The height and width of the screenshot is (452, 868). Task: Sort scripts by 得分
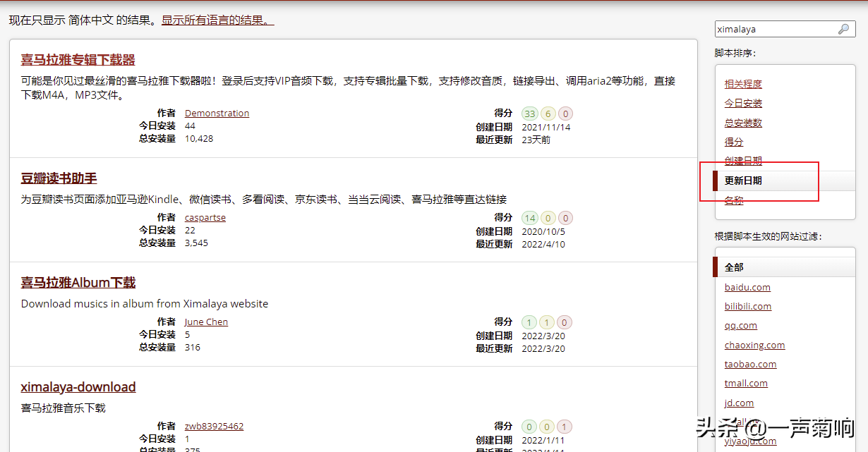tap(734, 142)
